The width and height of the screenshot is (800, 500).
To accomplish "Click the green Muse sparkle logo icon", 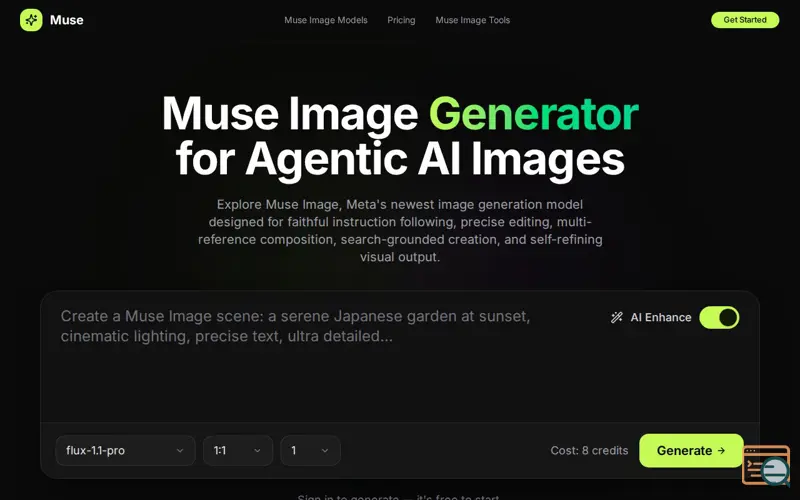I will tap(31, 20).
